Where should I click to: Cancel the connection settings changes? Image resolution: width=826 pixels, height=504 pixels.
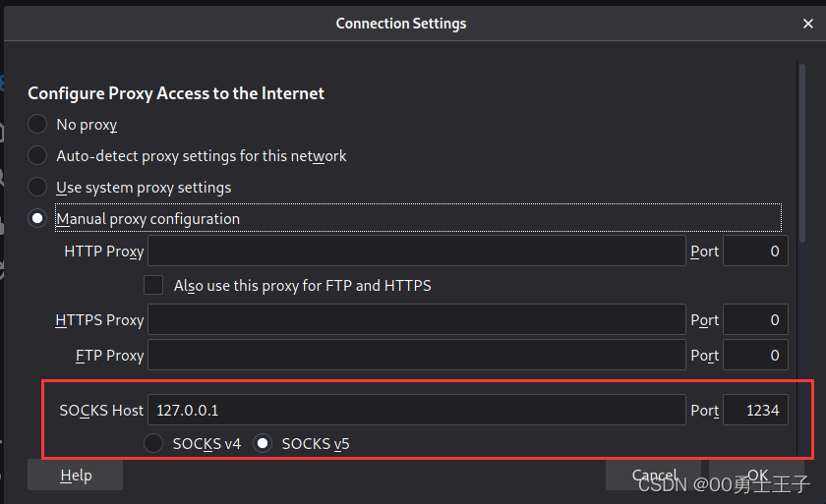(653, 476)
